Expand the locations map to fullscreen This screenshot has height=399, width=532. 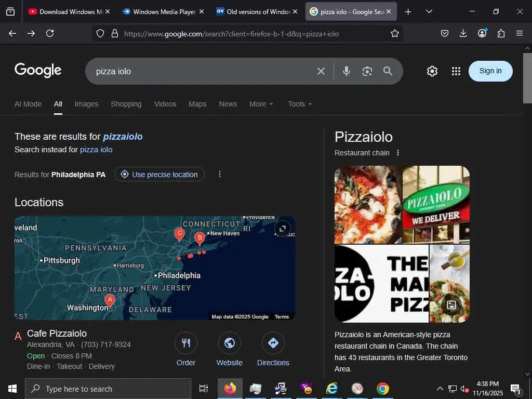(283, 229)
